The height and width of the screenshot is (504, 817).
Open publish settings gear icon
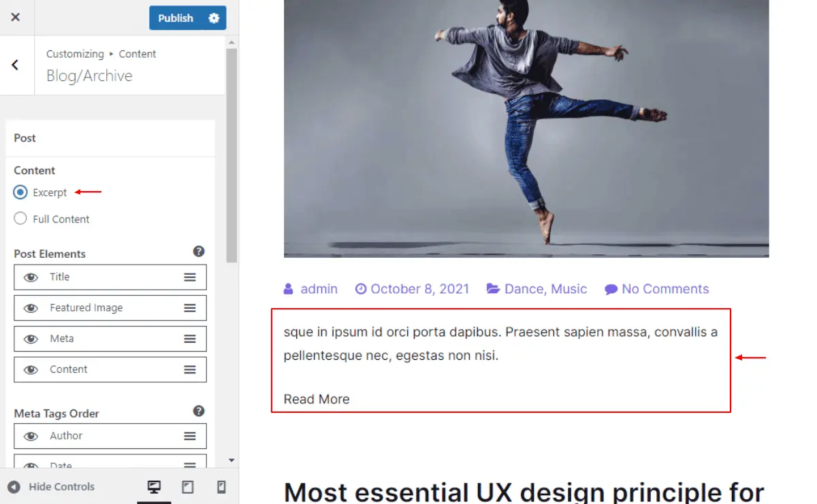(214, 18)
